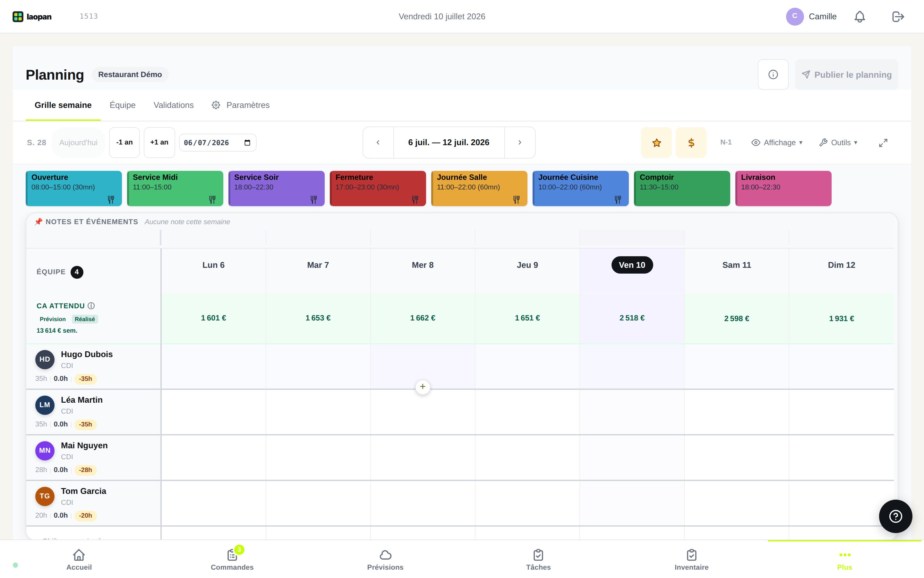Go to previous week arrow
The image size is (924, 578).
[x=378, y=143]
